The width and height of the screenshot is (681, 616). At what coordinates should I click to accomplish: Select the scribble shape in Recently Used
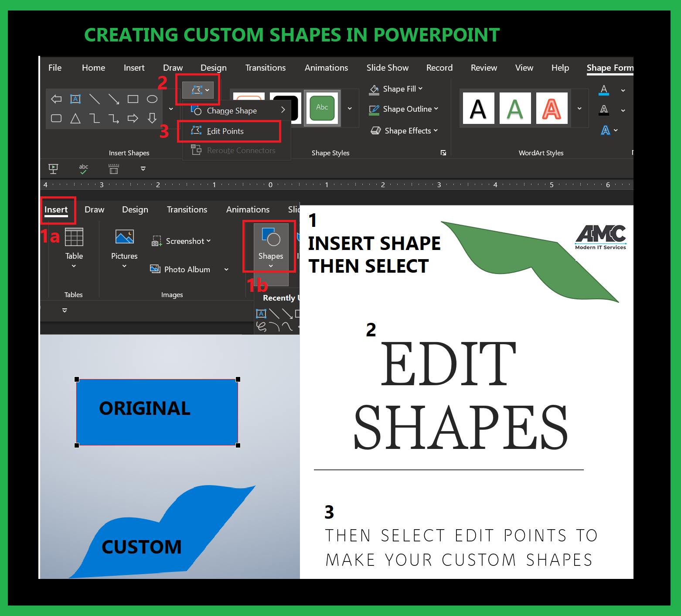pos(261,326)
